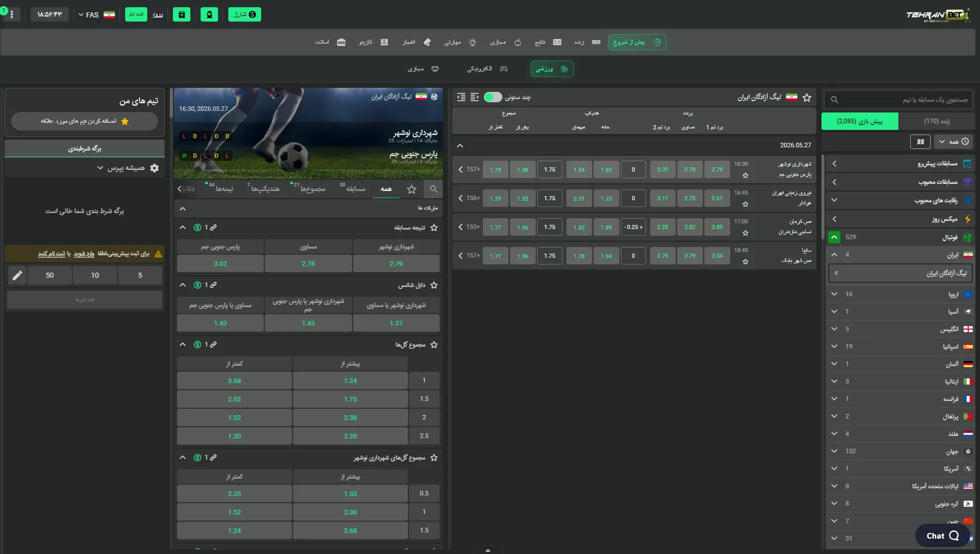Switch to زنده (170) tab in sidebar
Screen dimensions: 980x554
936,121
